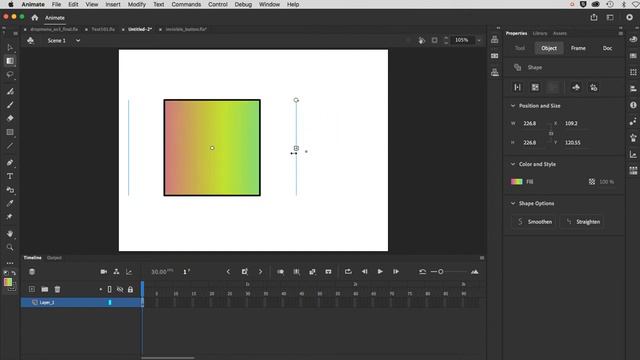This screenshot has width=640, height=360.
Task: Open the Scene 1 dropdown
Action: pos(78,40)
